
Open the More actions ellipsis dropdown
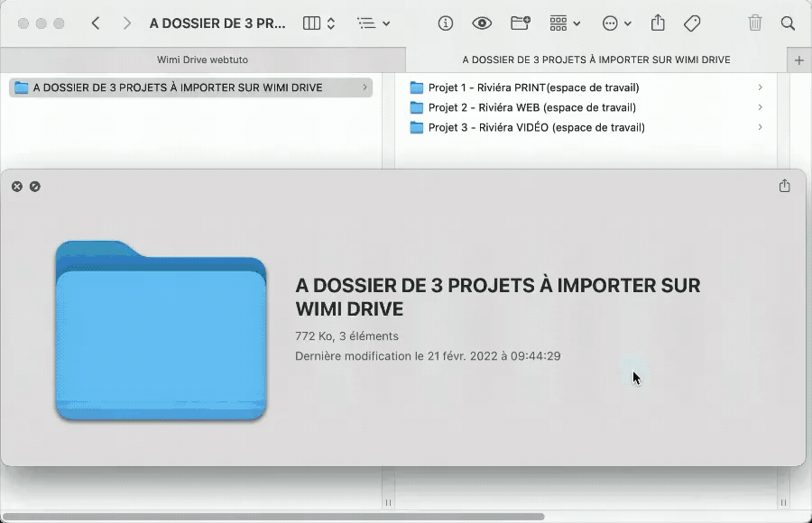(x=616, y=23)
